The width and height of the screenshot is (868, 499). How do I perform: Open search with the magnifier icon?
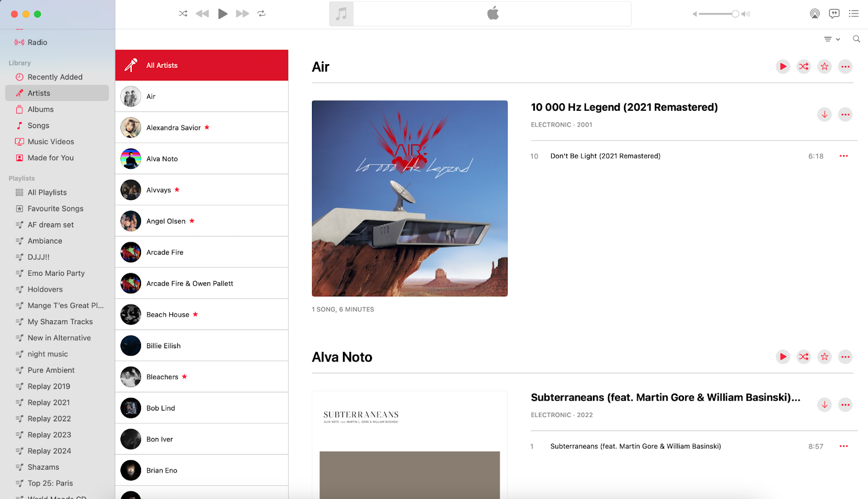[856, 39]
